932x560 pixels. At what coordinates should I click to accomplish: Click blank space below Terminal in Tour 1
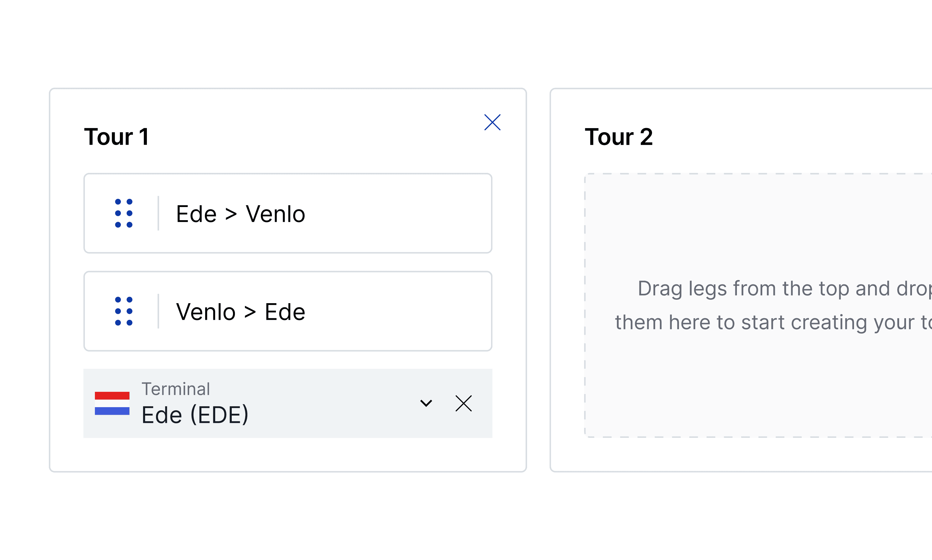tap(287, 455)
